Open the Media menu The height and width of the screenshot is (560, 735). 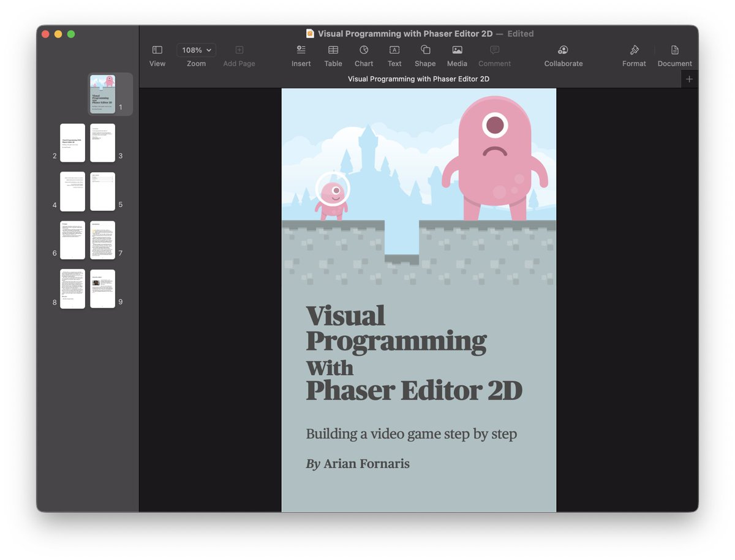tap(457, 55)
